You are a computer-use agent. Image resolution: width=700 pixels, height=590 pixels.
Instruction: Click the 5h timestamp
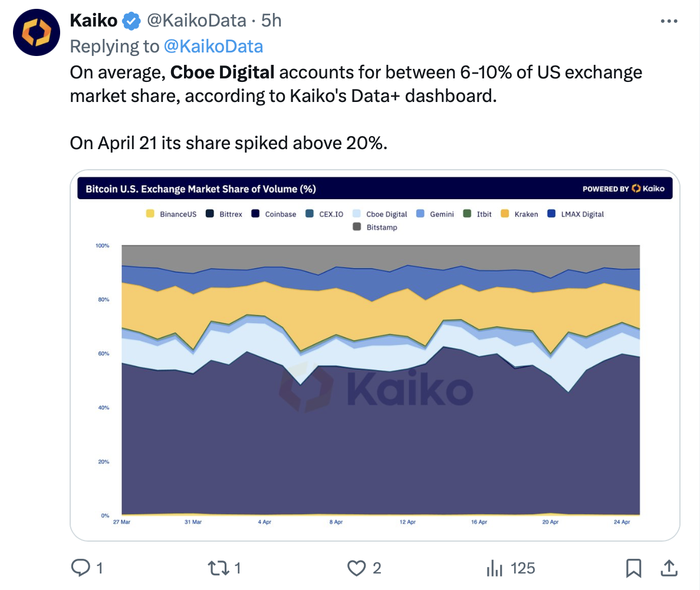click(x=271, y=21)
